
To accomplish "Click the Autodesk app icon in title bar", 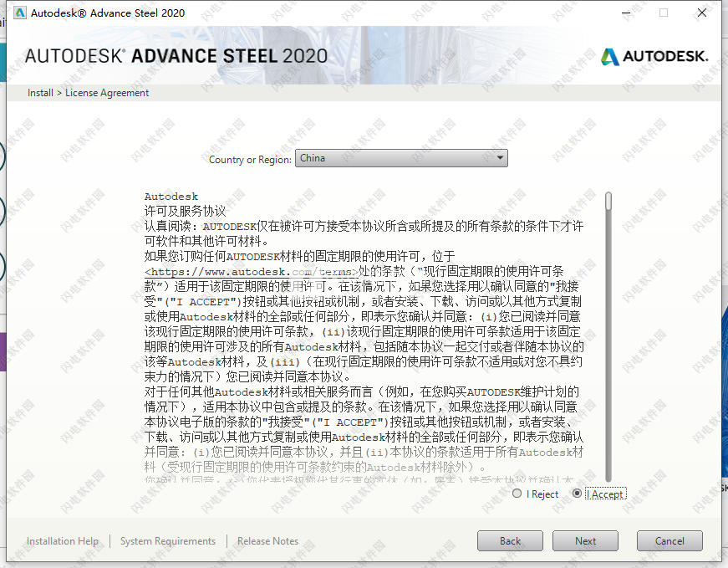I will (x=20, y=13).
